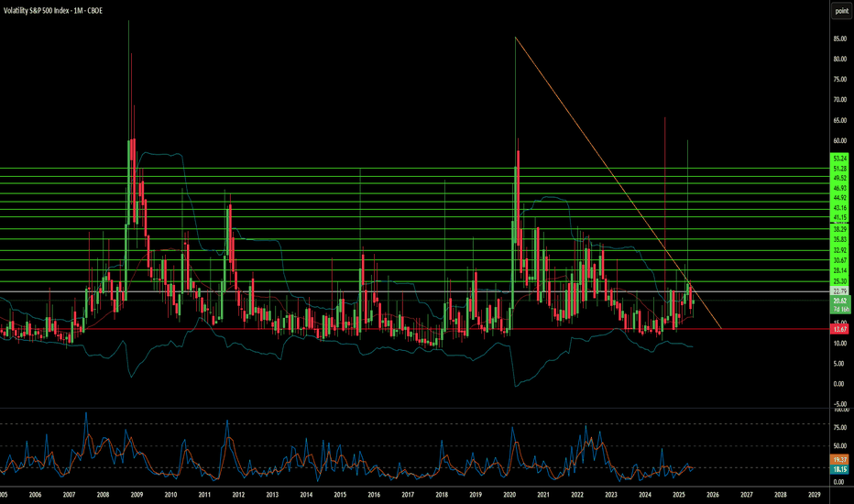Click the 2017 label on the time axis

tap(408, 495)
